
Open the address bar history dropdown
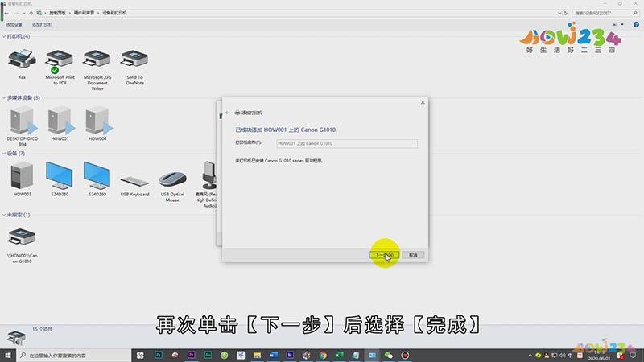559,13
